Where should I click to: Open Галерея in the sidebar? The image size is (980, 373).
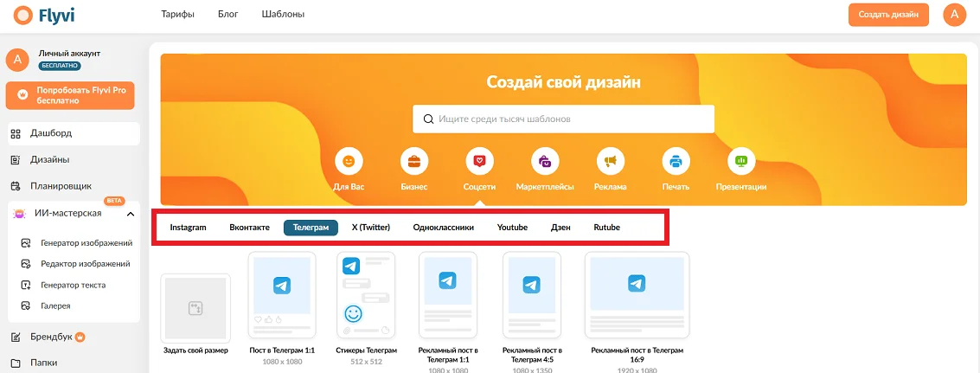(x=55, y=306)
